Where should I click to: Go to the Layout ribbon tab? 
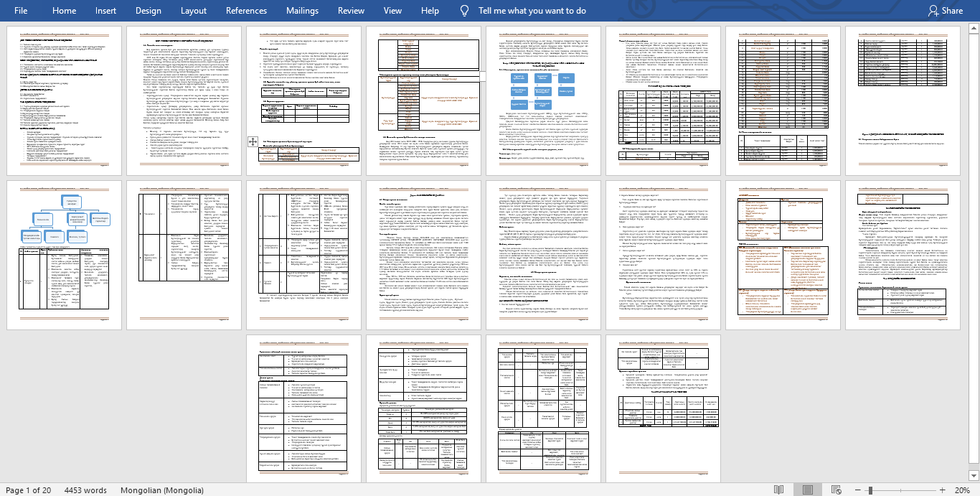click(x=194, y=11)
